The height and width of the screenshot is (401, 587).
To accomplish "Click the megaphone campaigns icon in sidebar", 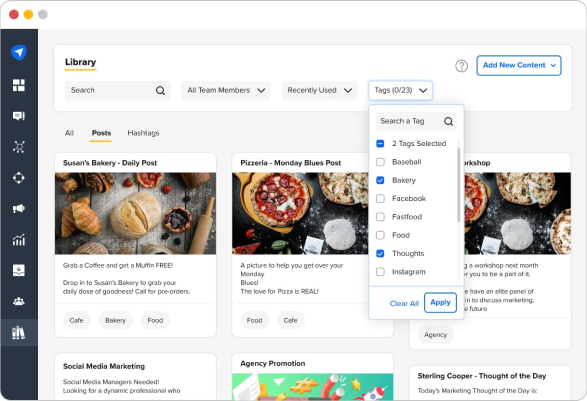I will tap(19, 209).
